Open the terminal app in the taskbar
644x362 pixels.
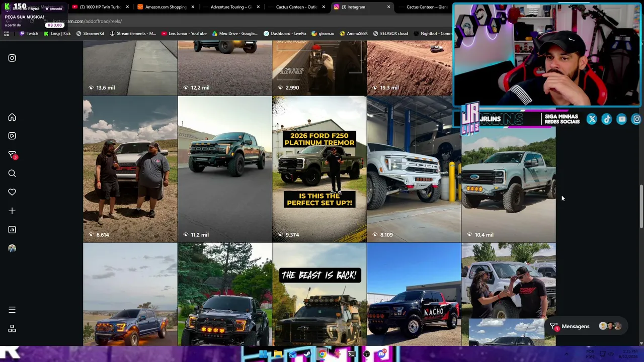[352, 354]
